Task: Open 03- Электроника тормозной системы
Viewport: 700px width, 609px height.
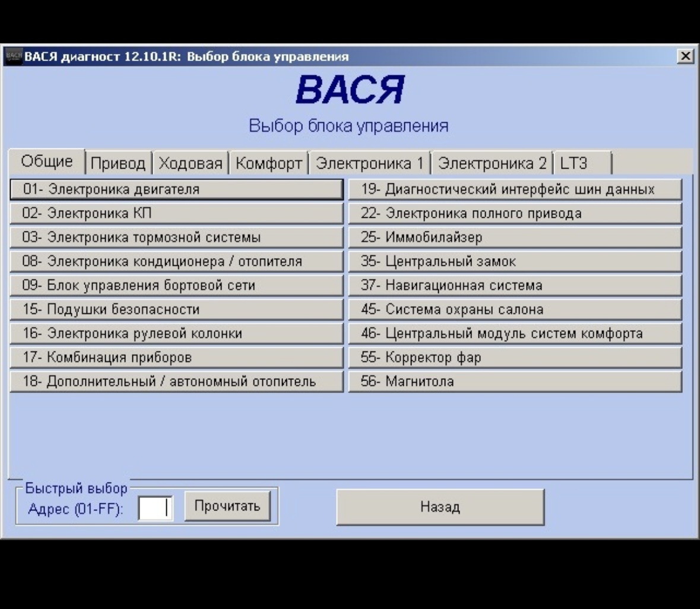Action: point(177,237)
